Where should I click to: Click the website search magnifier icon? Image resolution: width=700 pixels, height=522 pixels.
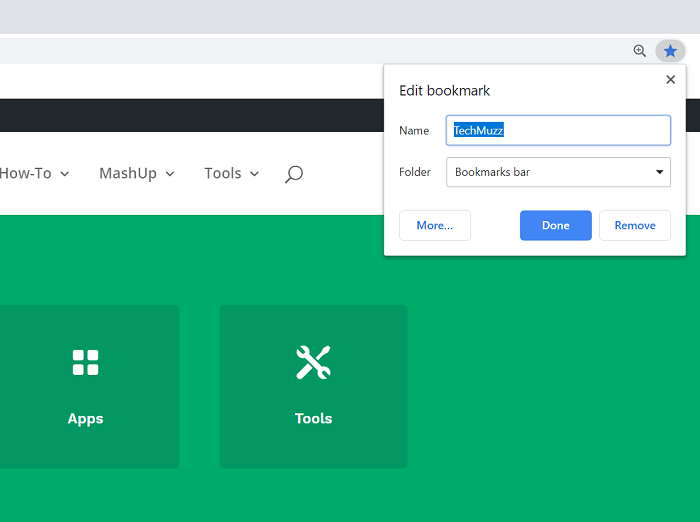[x=294, y=174]
